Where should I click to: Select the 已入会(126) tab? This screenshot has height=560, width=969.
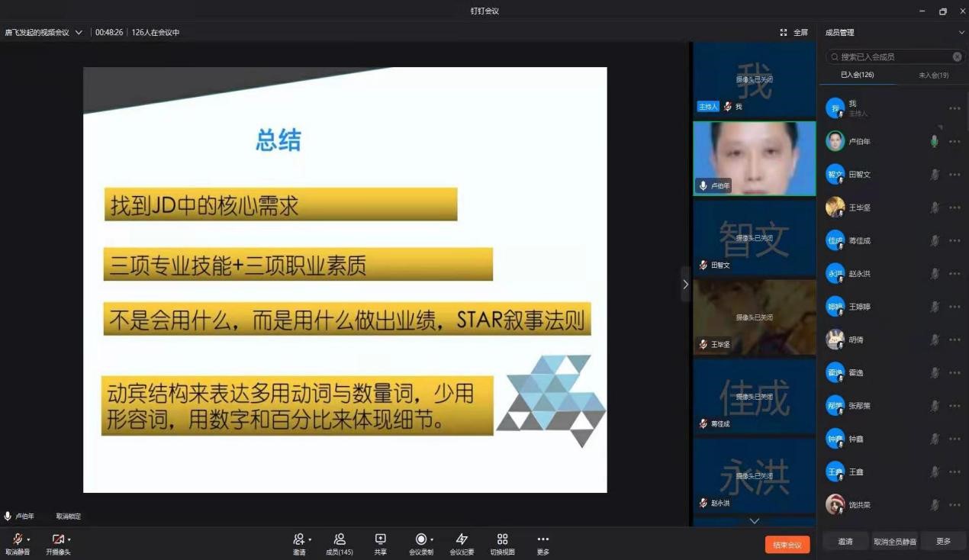(x=857, y=75)
